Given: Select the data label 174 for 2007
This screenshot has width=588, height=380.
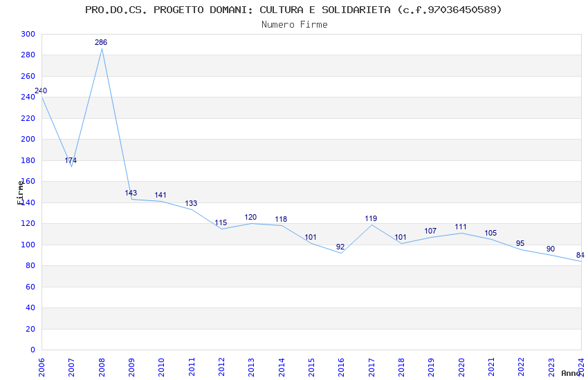Looking at the screenshot, I should coord(71,160).
